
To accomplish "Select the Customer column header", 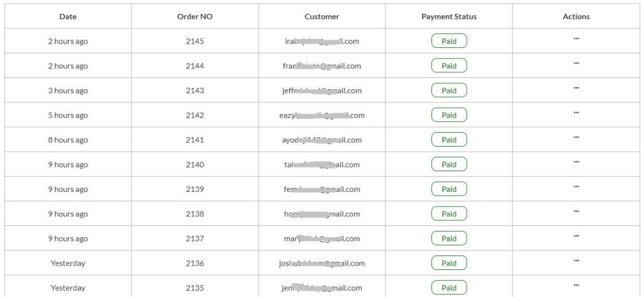I will coord(322,16).
